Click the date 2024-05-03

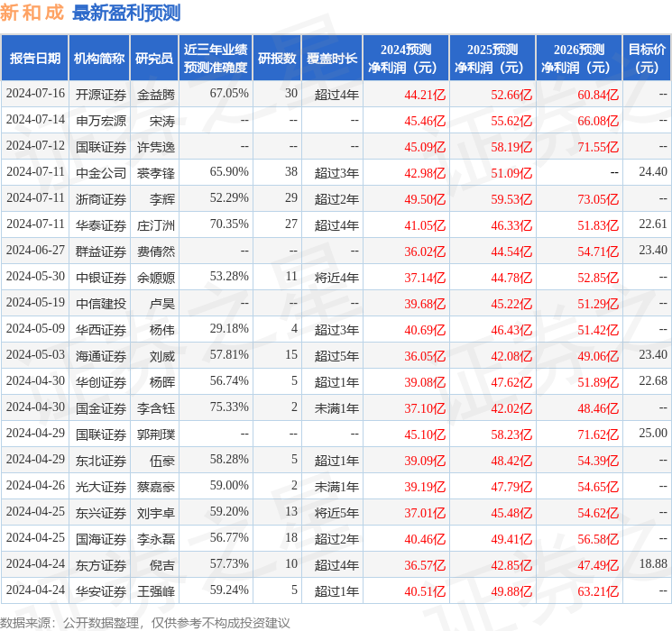point(35,354)
